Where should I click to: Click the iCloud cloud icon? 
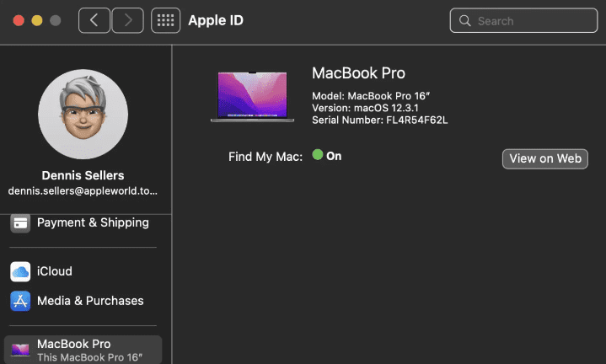(21, 272)
